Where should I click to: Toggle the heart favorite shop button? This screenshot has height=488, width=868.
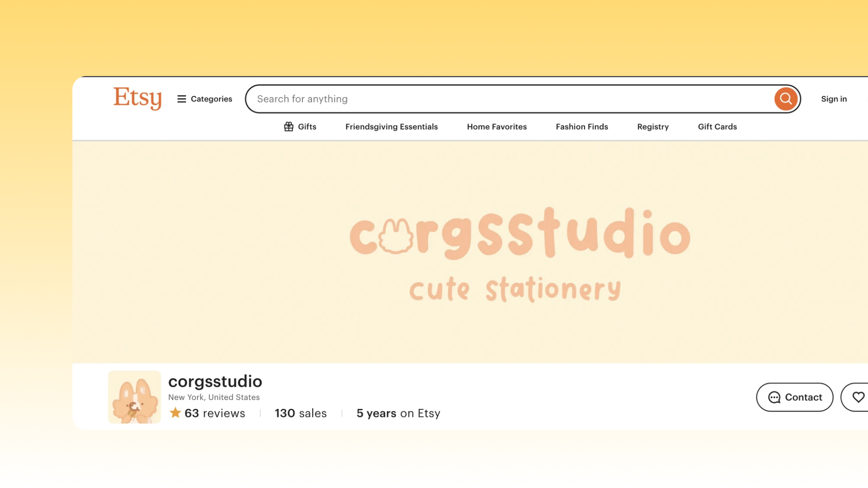(857, 397)
